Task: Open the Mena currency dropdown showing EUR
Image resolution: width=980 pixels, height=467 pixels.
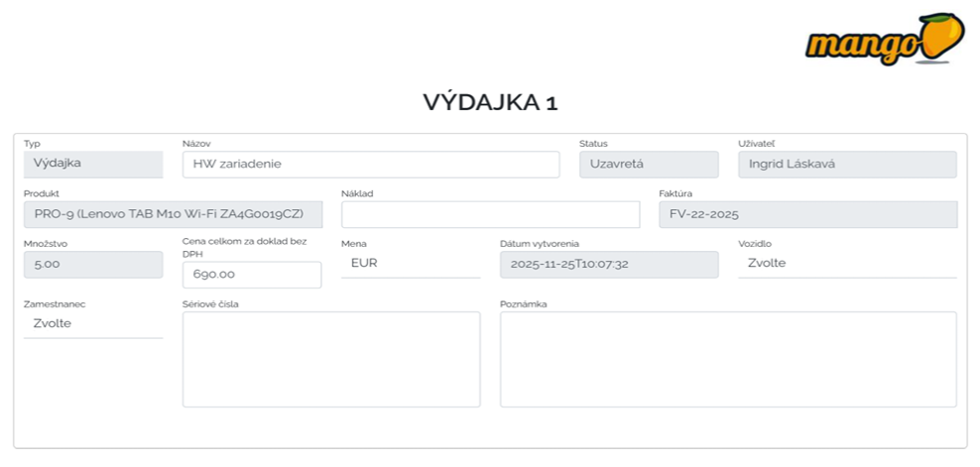Action: [410, 264]
